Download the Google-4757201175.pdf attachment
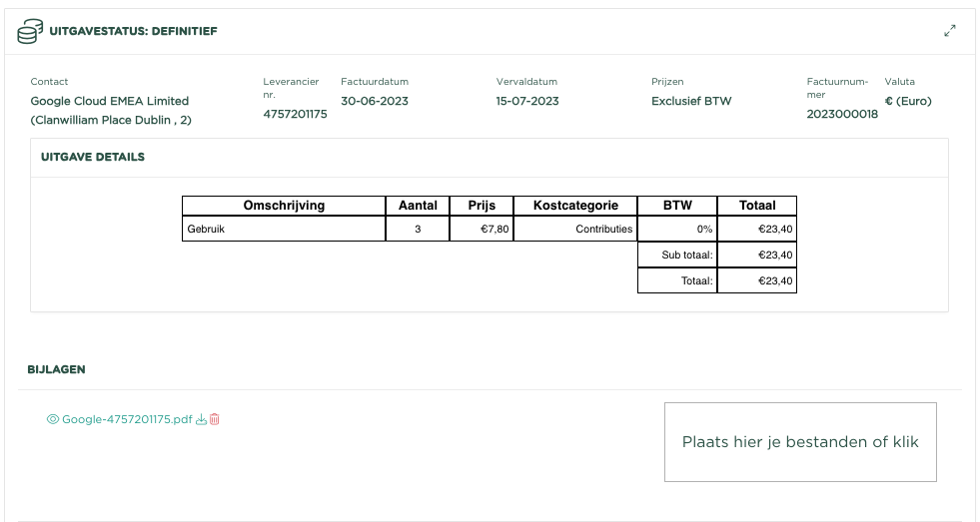 pyautogui.click(x=201, y=420)
